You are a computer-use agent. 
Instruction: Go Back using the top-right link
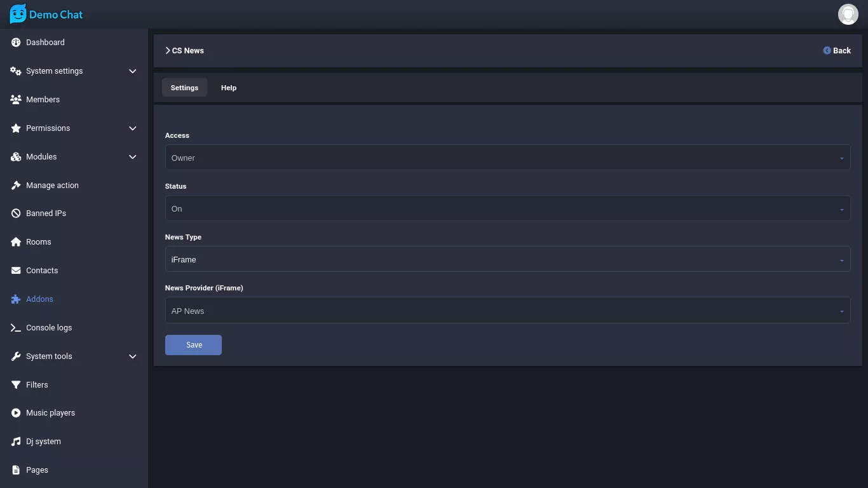(837, 51)
